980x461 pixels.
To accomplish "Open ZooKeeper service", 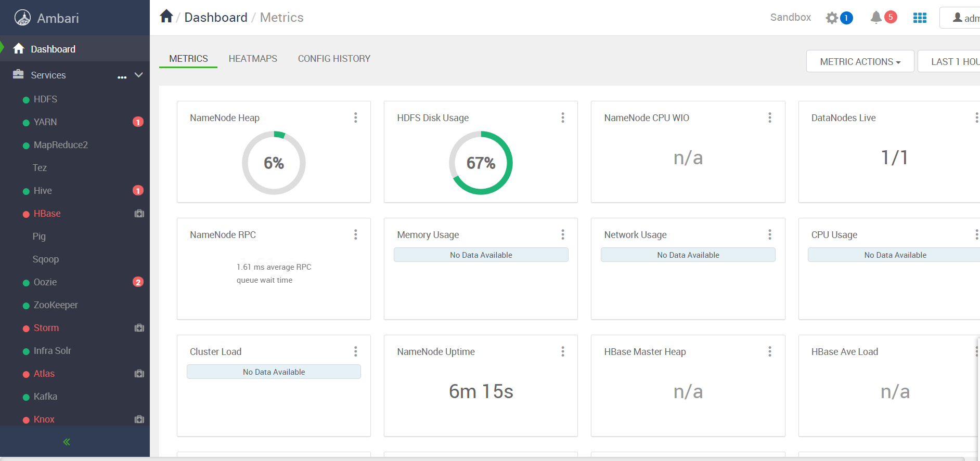I will 56,305.
